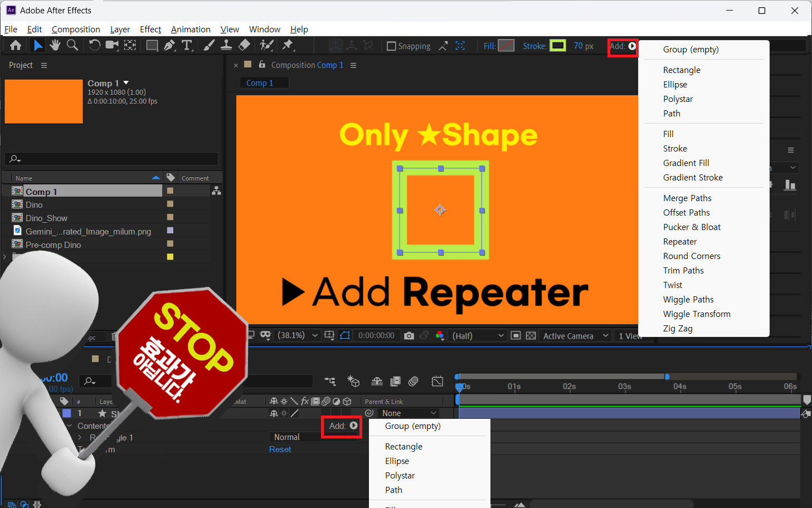Open the Composition panel hamburger menu
This screenshot has height=508, width=812.
pos(353,65)
